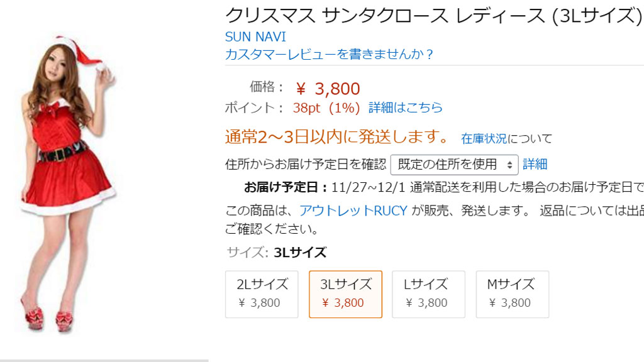Click the 38pt (1%) points text
This screenshot has height=362, width=644.
point(326,108)
